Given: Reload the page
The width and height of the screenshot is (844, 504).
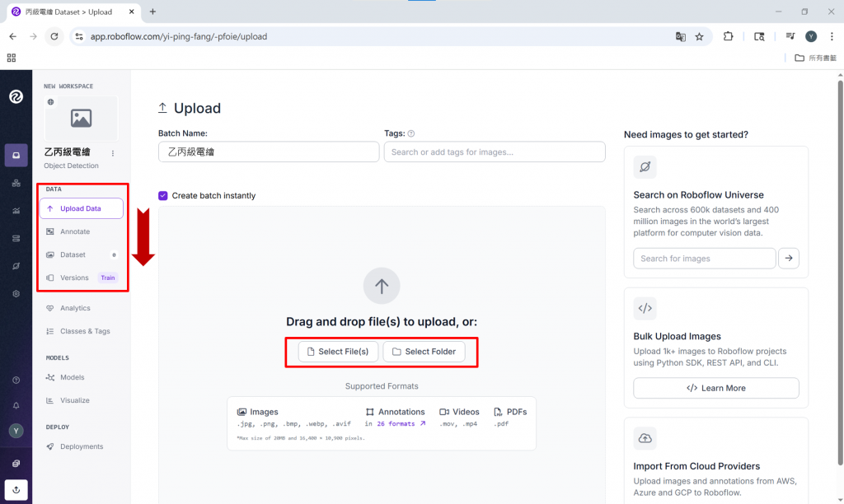Looking at the screenshot, I should point(54,36).
